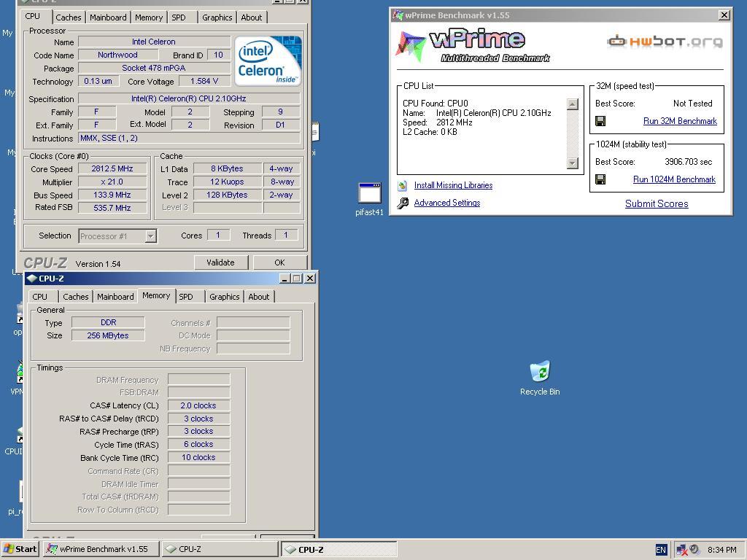Image resolution: width=747 pixels, height=560 pixels.
Task: Click the CPU List scroll up arrow
Action: [x=573, y=104]
